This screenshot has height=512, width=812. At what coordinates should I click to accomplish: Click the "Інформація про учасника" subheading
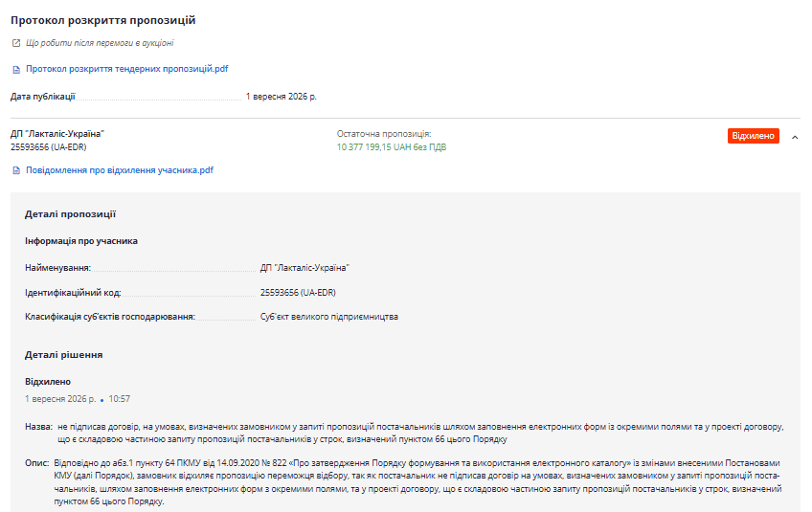tap(81, 241)
